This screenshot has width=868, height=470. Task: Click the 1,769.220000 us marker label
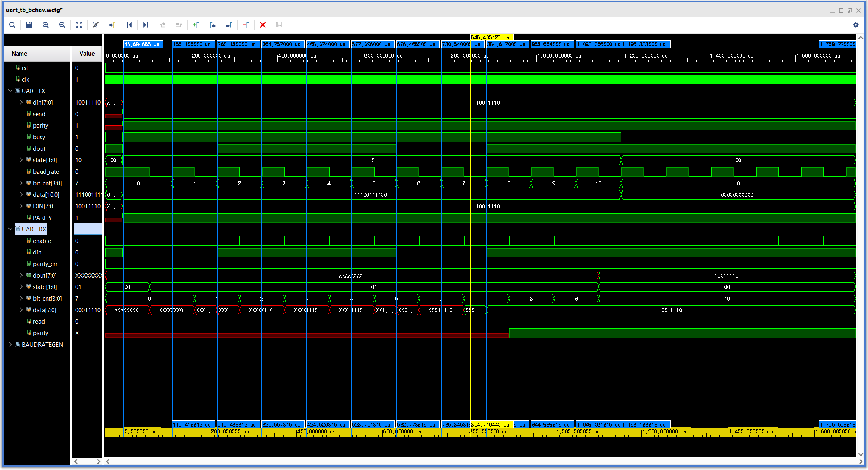click(x=838, y=44)
